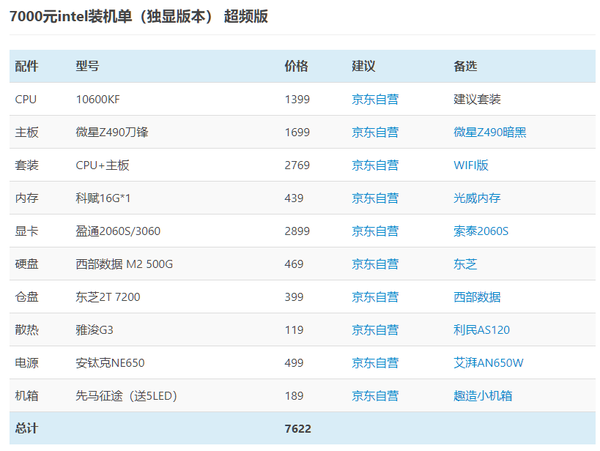Click the 7000元intel装机单 heading
Screen dimensions: 600x451
(x=139, y=16)
